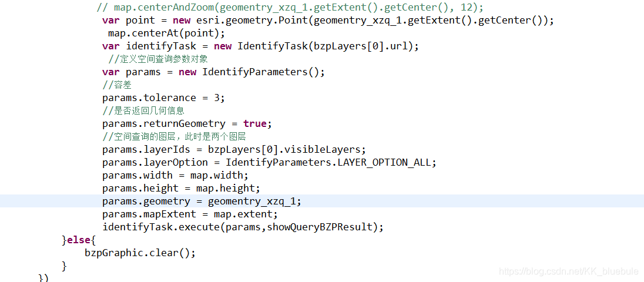Click the 'params.tolerance = 3' line

(x=164, y=98)
